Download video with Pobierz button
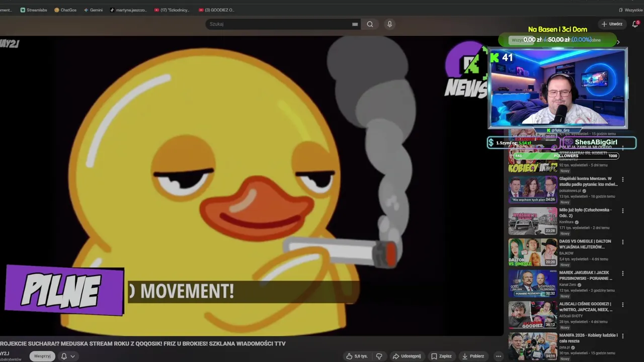This screenshot has width=644, height=362. (x=473, y=356)
